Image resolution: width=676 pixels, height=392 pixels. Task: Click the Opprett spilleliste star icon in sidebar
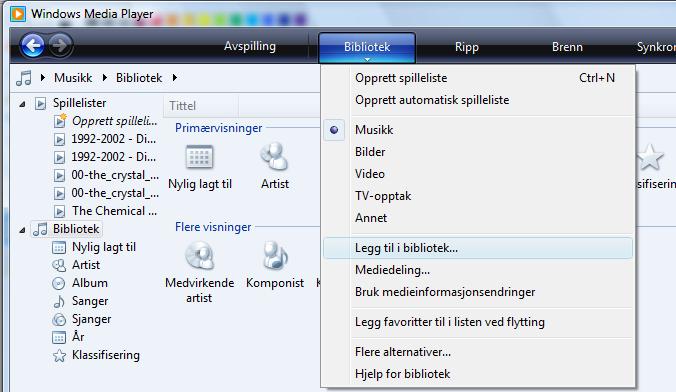coord(60,121)
